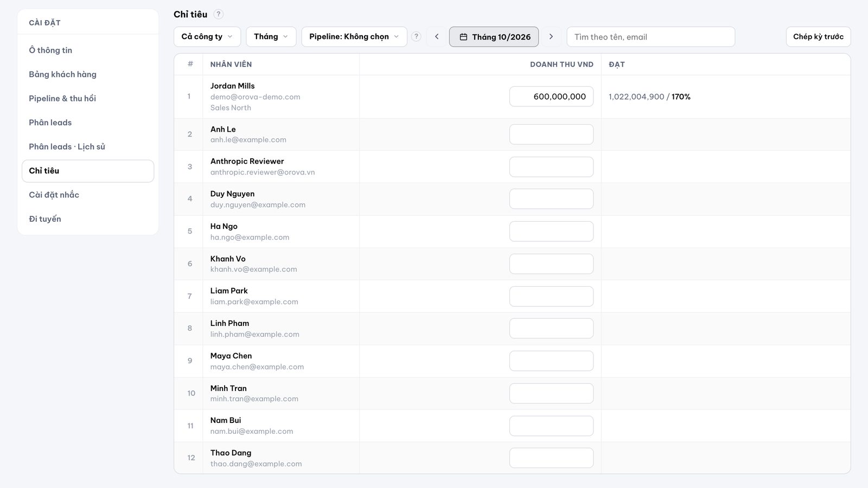The image size is (868, 488).
Task: Click Linh Pham revenue target field
Action: click(x=551, y=329)
